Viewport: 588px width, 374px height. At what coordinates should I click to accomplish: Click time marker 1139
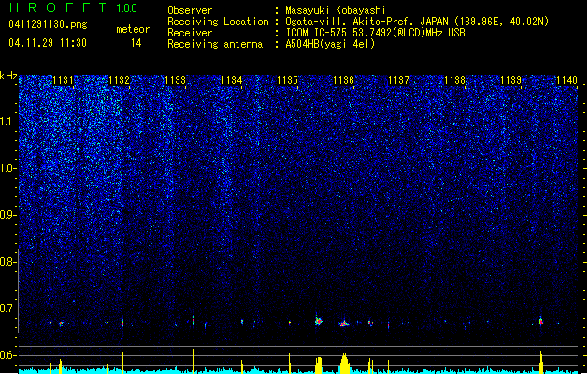click(511, 80)
